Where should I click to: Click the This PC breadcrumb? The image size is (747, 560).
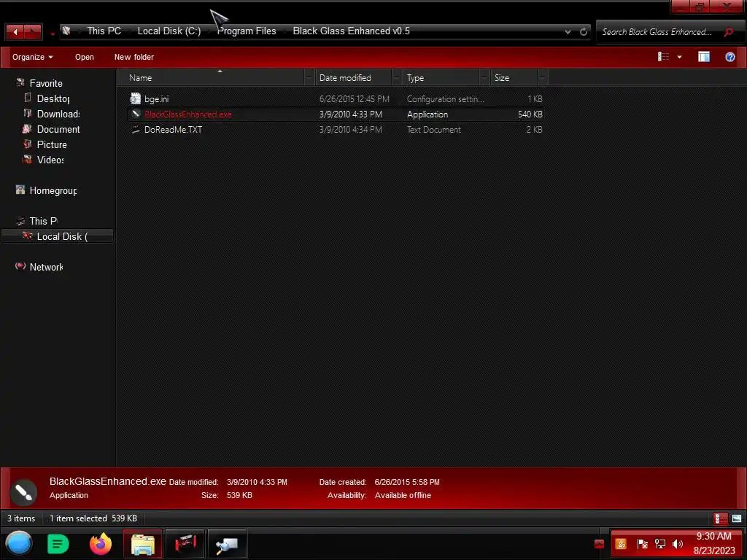(104, 31)
